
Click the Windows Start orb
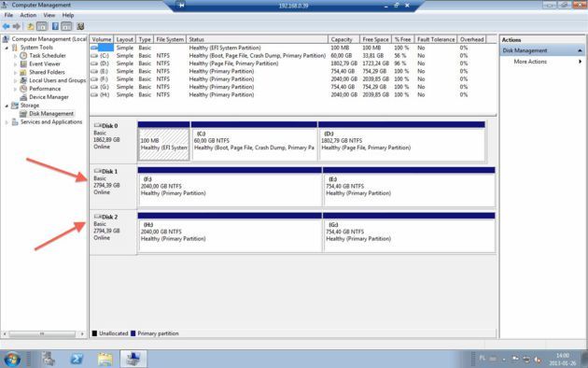coord(11,359)
